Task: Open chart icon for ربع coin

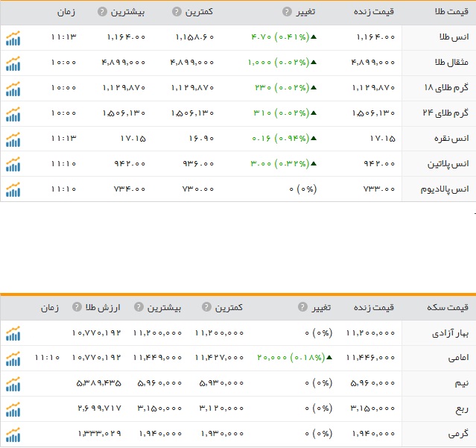Action: [13, 409]
